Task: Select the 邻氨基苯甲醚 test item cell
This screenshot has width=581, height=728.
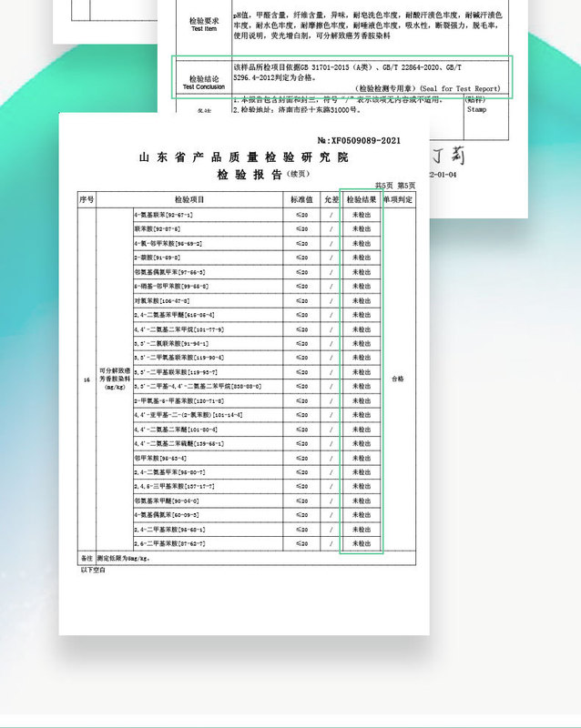Action: (x=208, y=501)
